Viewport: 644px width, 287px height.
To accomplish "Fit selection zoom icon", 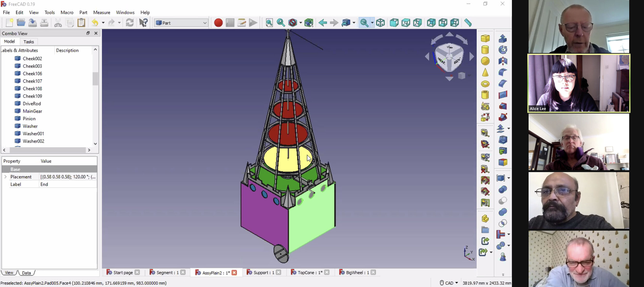I will [x=281, y=23].
